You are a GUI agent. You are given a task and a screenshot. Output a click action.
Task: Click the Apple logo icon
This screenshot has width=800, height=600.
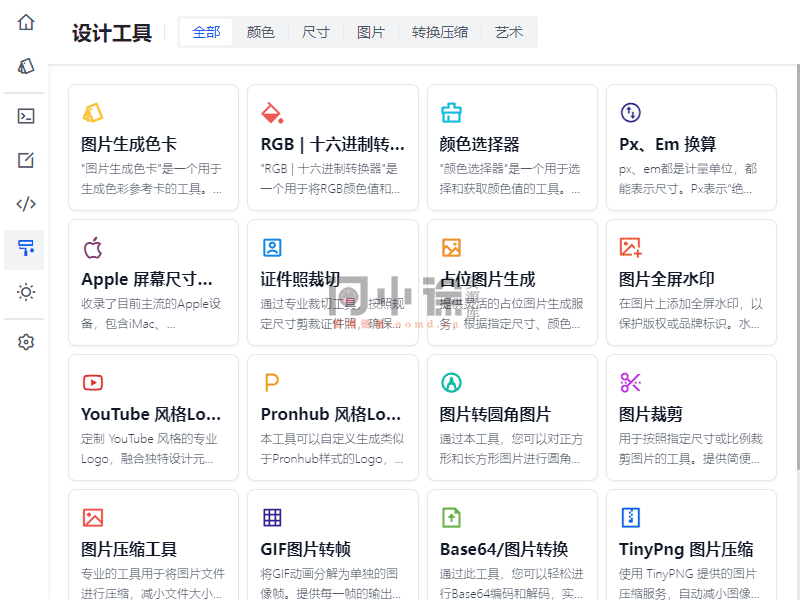(93, 247)
